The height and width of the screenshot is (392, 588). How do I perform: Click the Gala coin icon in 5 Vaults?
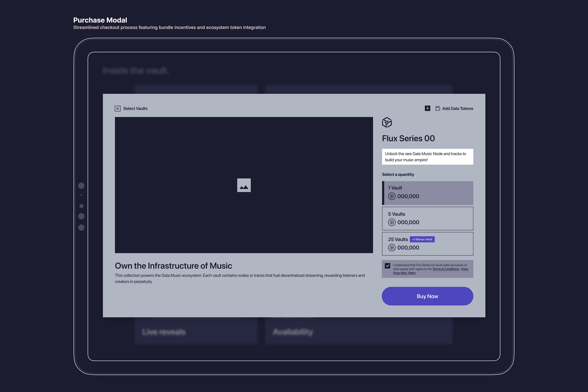(392, 222)
